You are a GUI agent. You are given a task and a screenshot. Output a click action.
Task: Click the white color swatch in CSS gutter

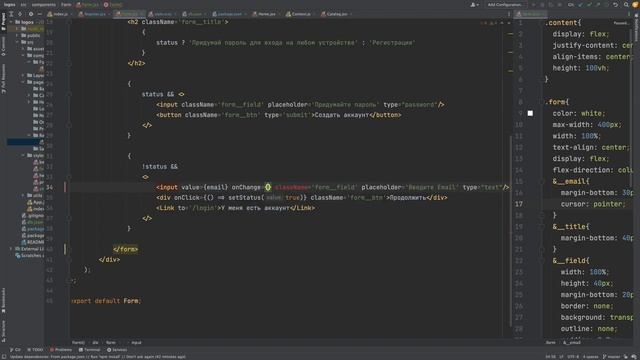tap(530, 113)
